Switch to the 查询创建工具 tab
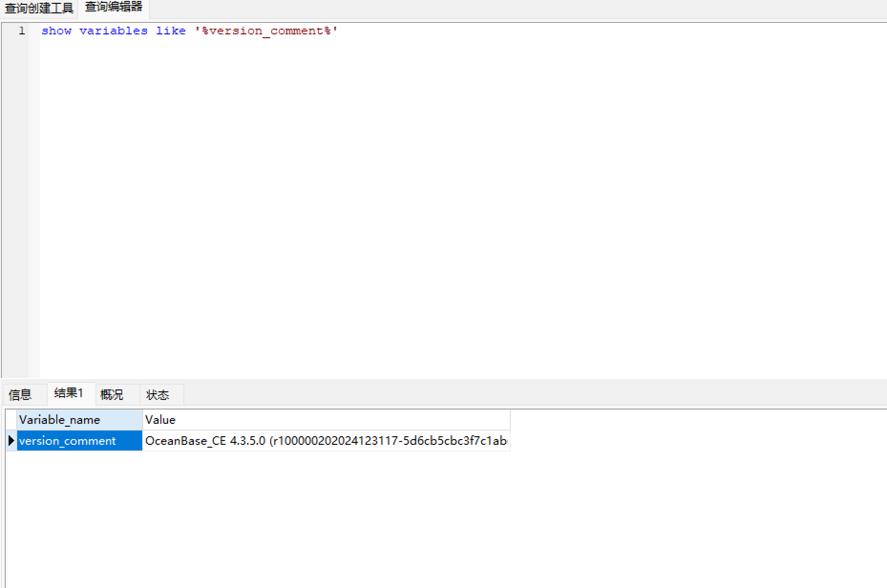Viewport: 887px width, 588px height. point(39,8)
